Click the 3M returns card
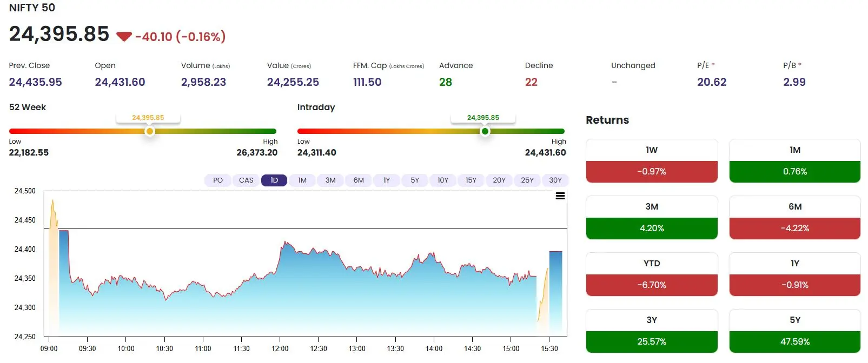 click(x=652, y=218)
